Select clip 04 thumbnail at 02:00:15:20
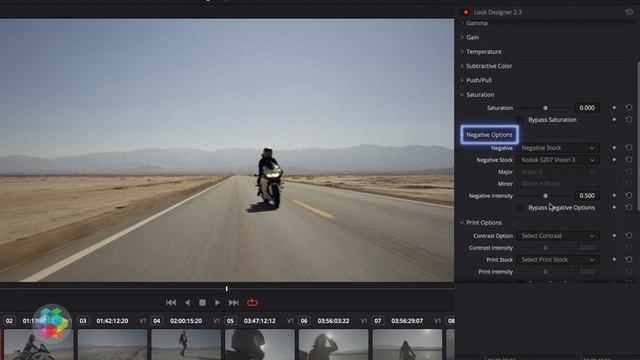 coord(186,345)
